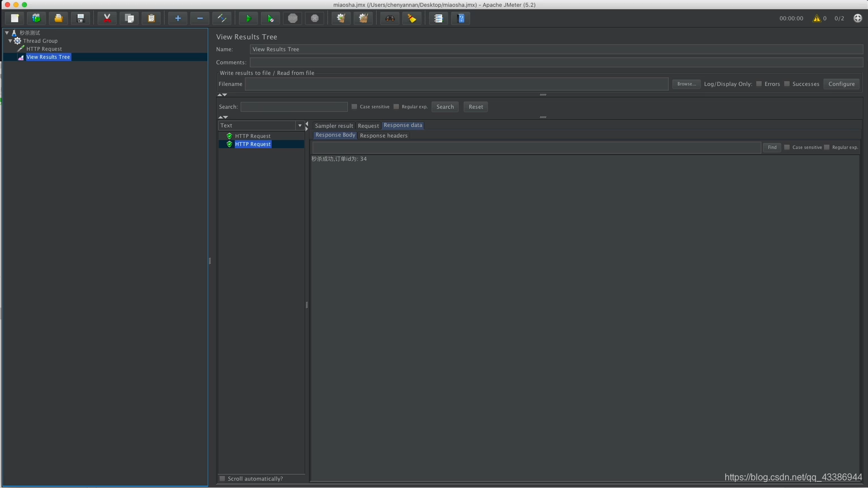Click the 00:00:00 elapsed time display
Image resolution: width=868 pixels, height=488 pixels.
(791, 19)
